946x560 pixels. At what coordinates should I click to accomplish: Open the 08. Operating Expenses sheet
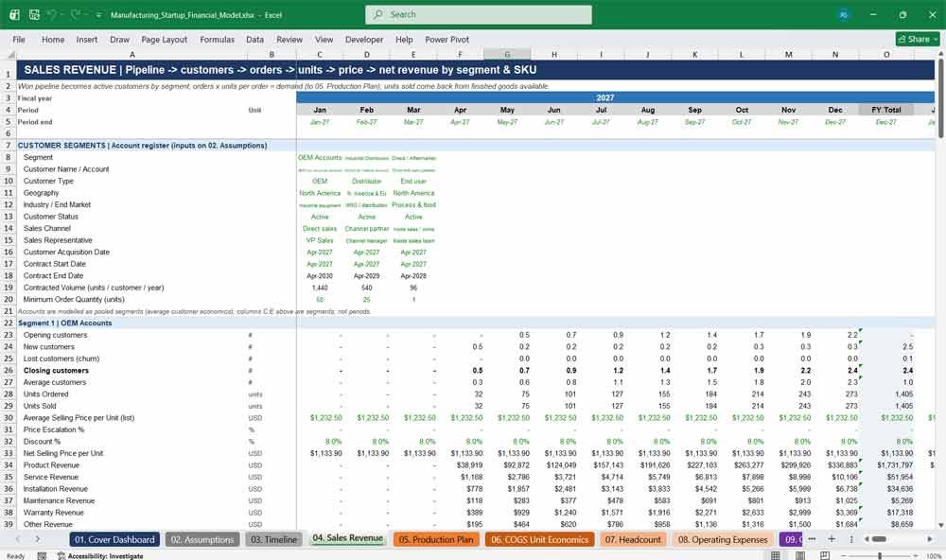click(723, 539)
